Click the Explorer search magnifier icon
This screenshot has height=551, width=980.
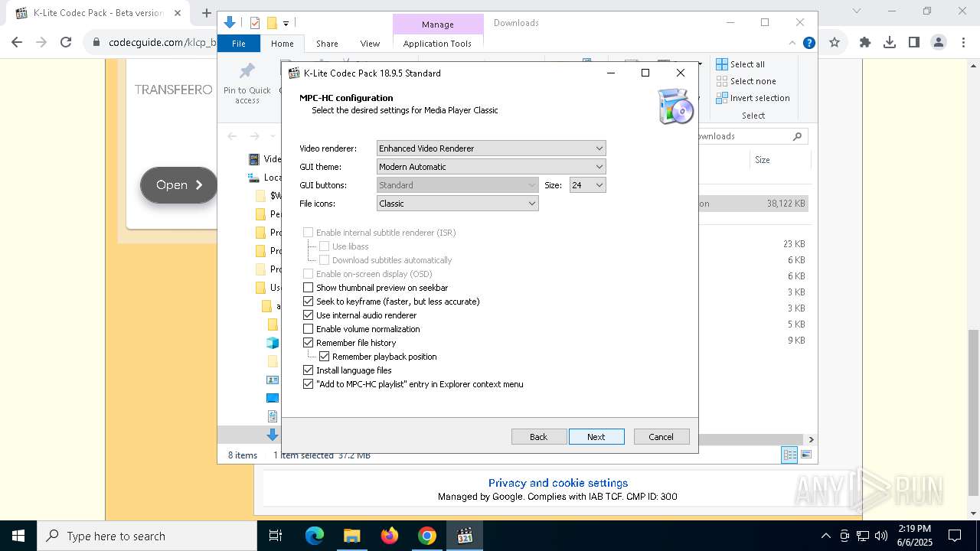point(797,136)
